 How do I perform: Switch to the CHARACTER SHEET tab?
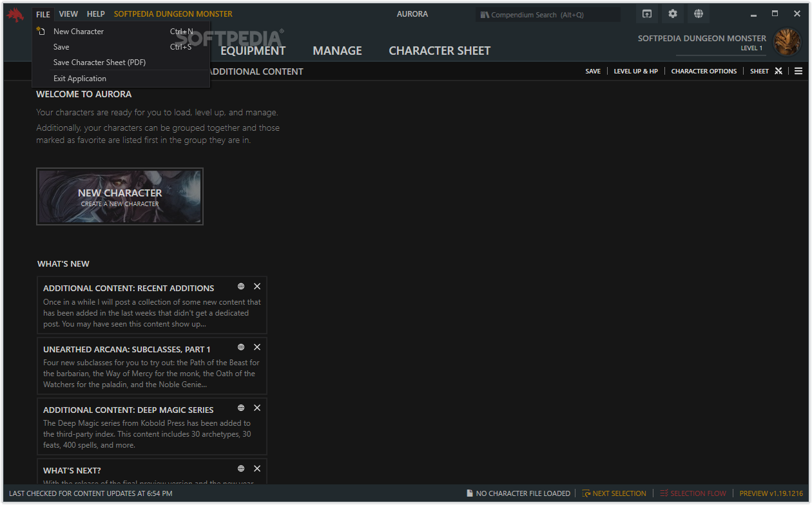tap(440, 51)
